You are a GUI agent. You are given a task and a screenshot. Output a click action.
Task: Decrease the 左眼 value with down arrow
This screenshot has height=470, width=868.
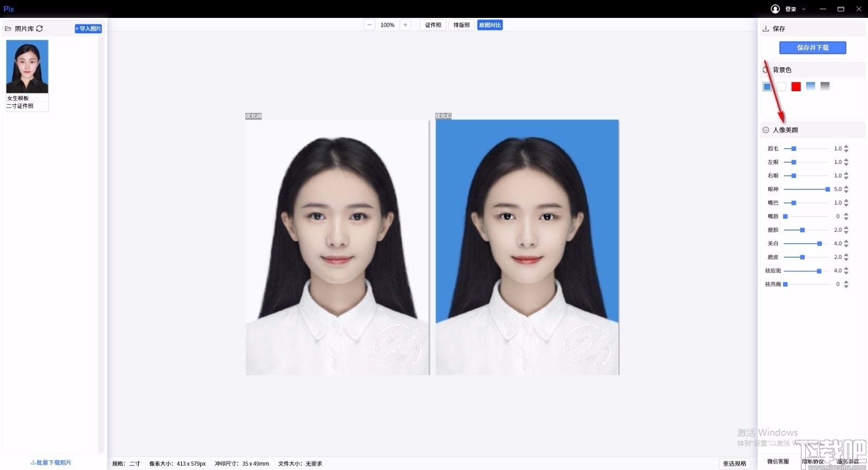846,164
